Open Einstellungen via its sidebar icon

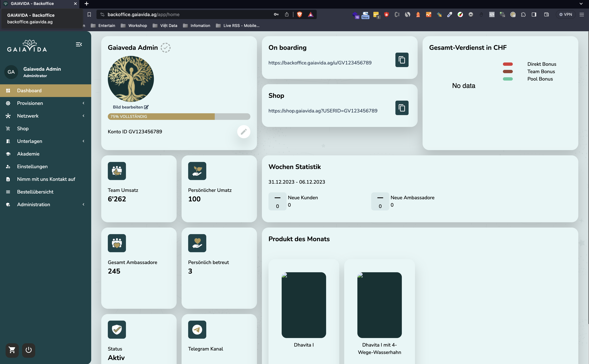8,166
